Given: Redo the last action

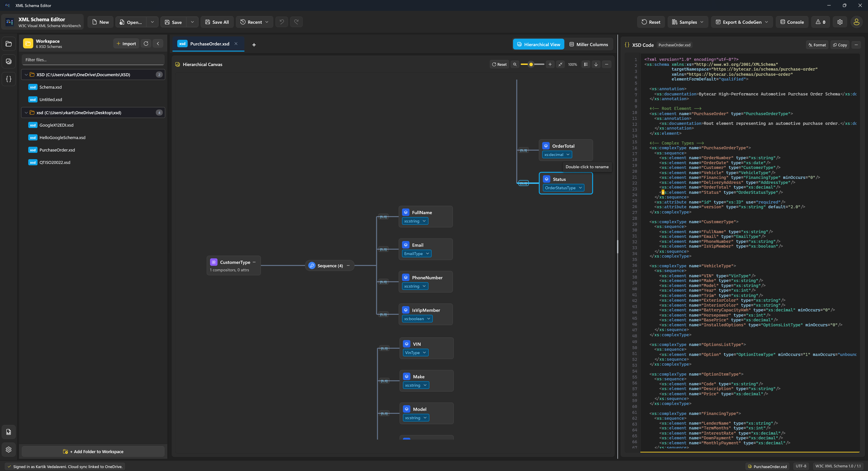Looking at the screenshot, I should [296, 22].
